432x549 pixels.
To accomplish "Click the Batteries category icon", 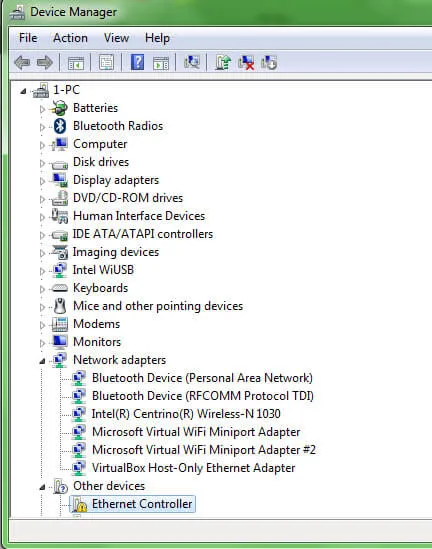I will (60, 108).
